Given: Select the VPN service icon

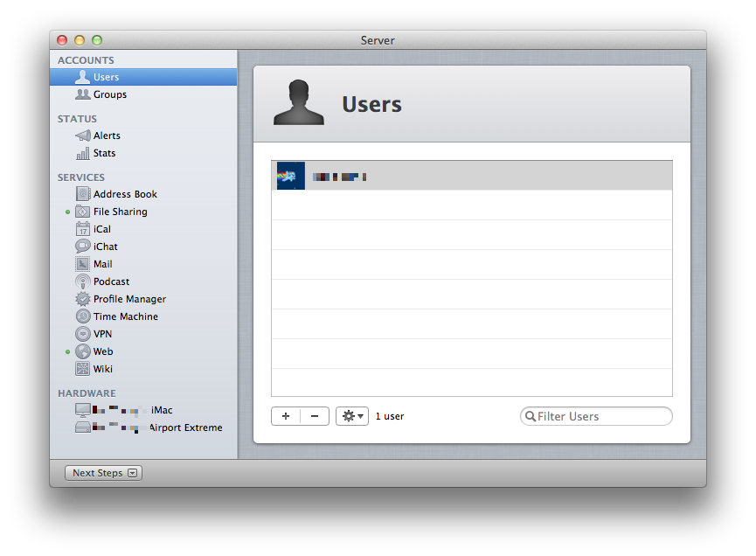Looking at the screenshot, I should (x=82, y=334).
